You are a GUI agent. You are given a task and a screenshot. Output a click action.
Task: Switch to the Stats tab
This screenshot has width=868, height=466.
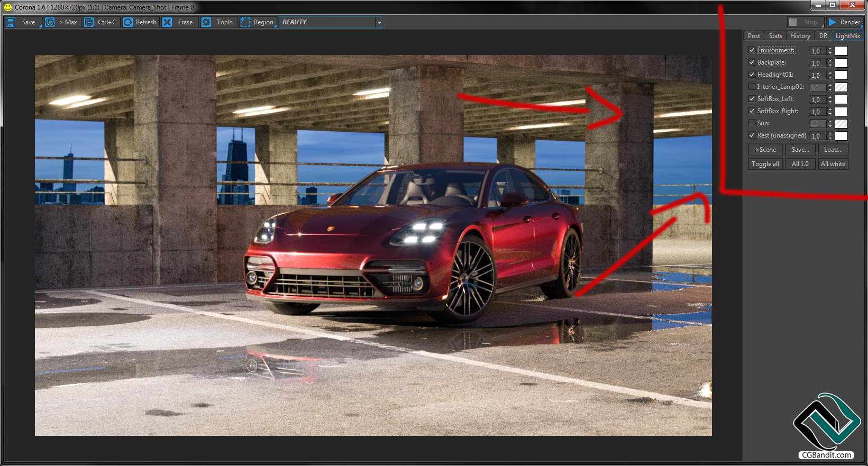coord(775,36)
